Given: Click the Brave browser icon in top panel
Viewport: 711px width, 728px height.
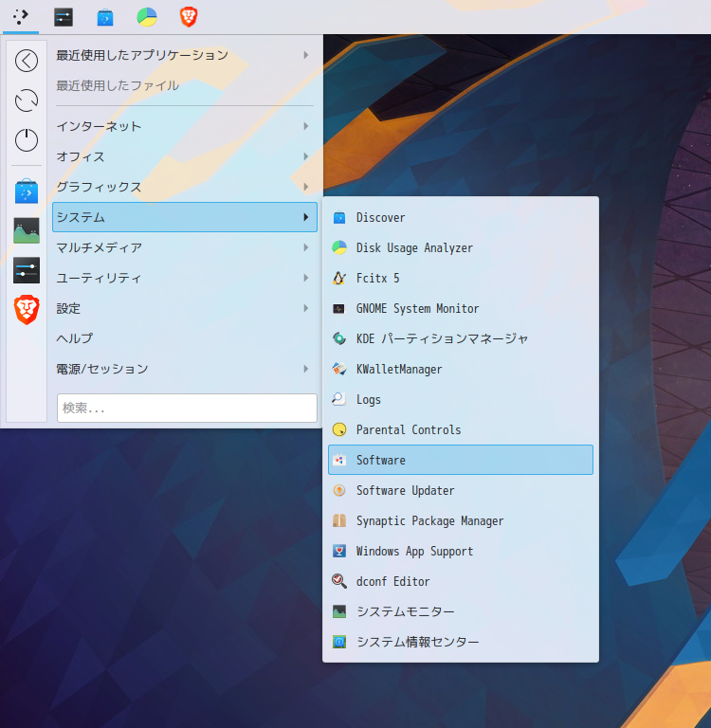Looking at the screenshot, I should [x=189, y=16].
